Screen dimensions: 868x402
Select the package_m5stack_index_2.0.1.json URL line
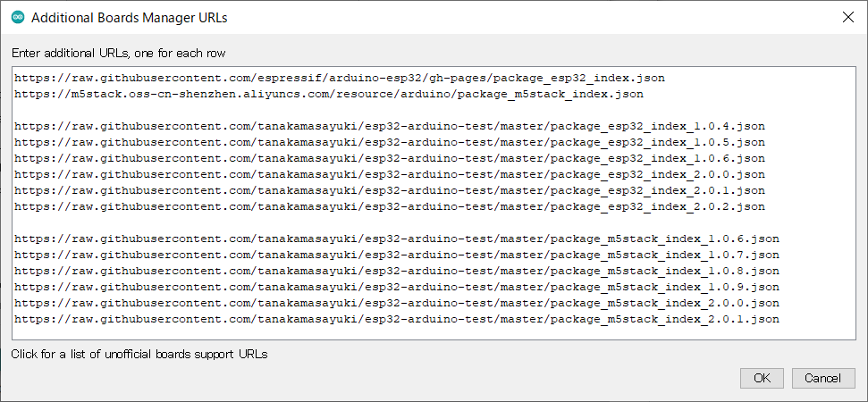click(x=397, y=320)
